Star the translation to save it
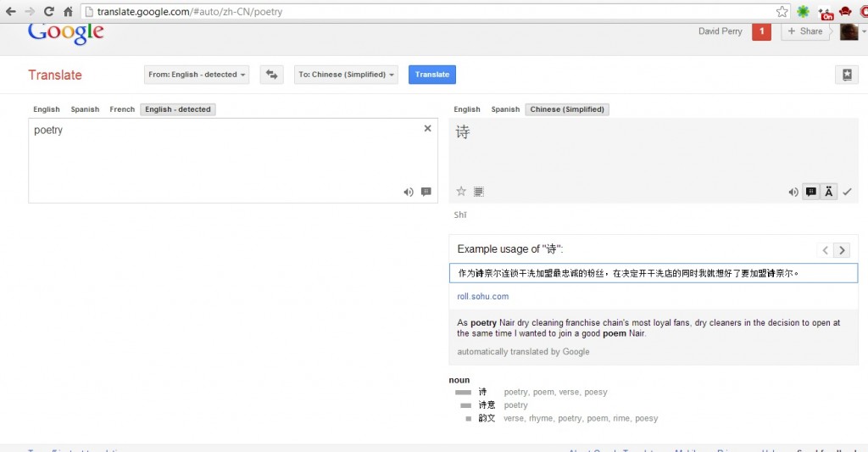This screenshot has height=452, width=868. [x=461, y=192]
